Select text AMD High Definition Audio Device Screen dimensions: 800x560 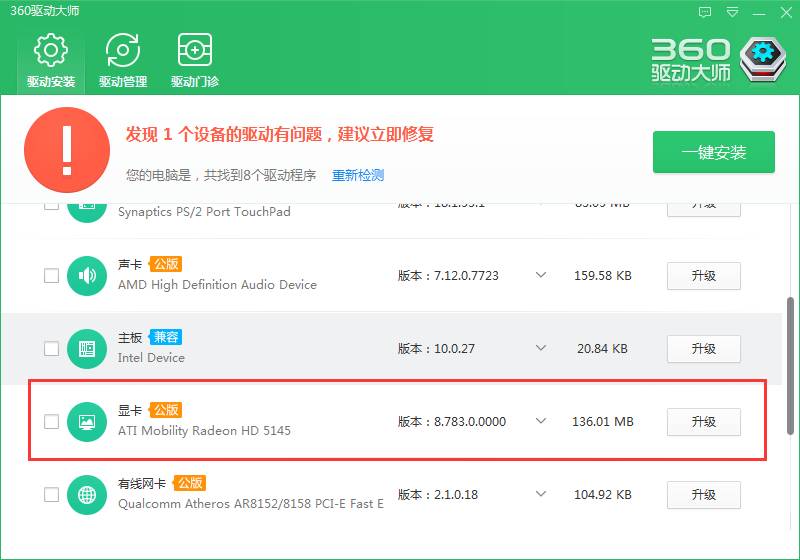pos(217,285)
